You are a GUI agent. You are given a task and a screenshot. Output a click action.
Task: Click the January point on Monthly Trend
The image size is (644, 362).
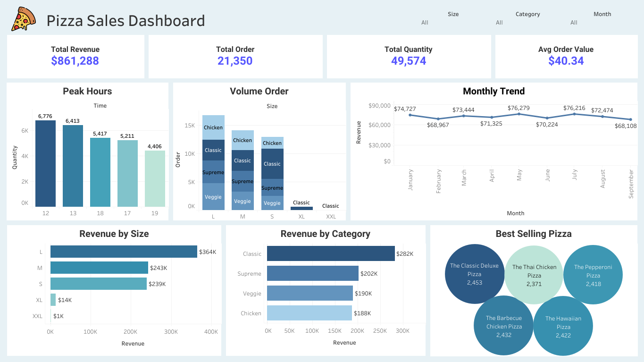point(410,115)
